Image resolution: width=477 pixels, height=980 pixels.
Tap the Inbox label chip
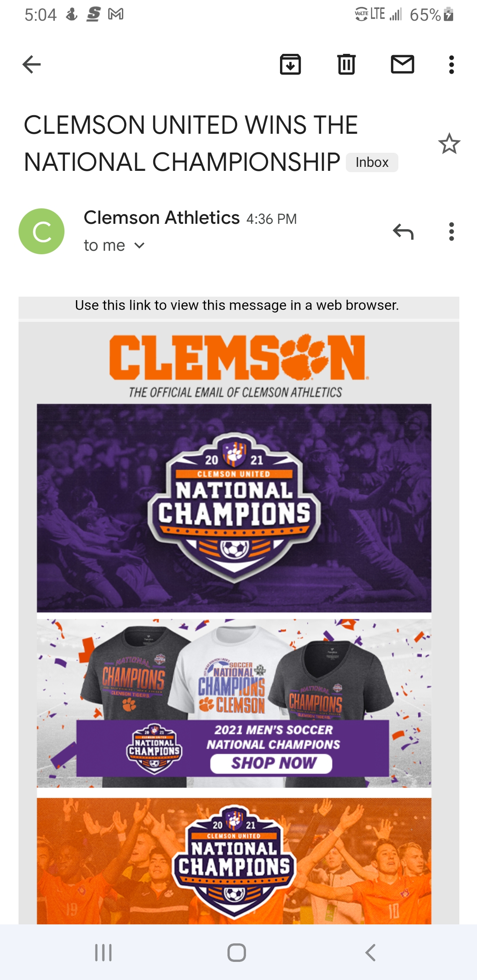372,162
